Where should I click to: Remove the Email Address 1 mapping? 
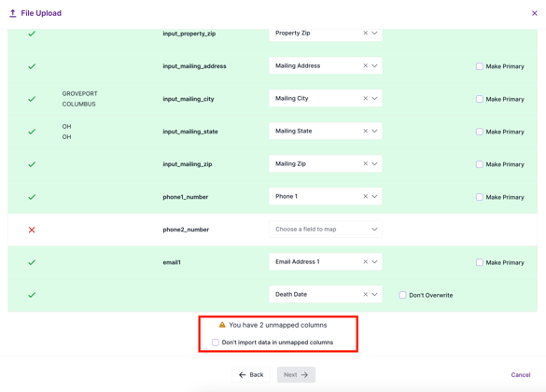click(365, 261)
